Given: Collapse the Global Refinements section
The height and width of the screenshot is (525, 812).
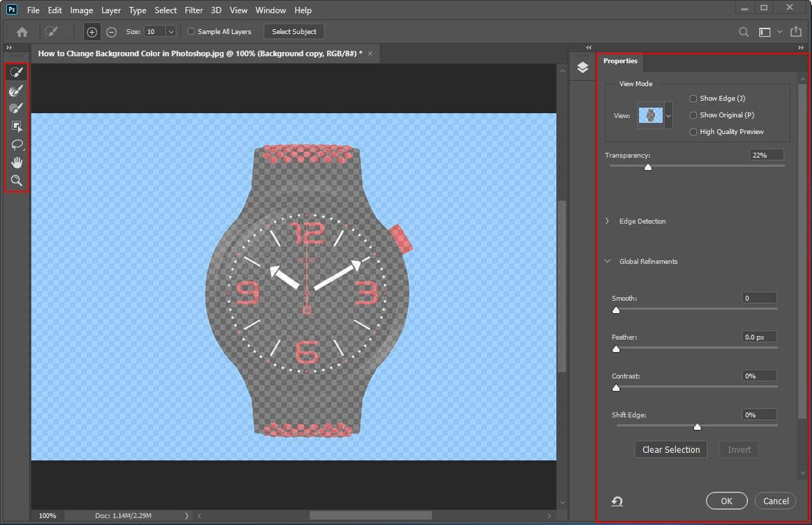Looking at the screenshot, I should pos(607,261).
